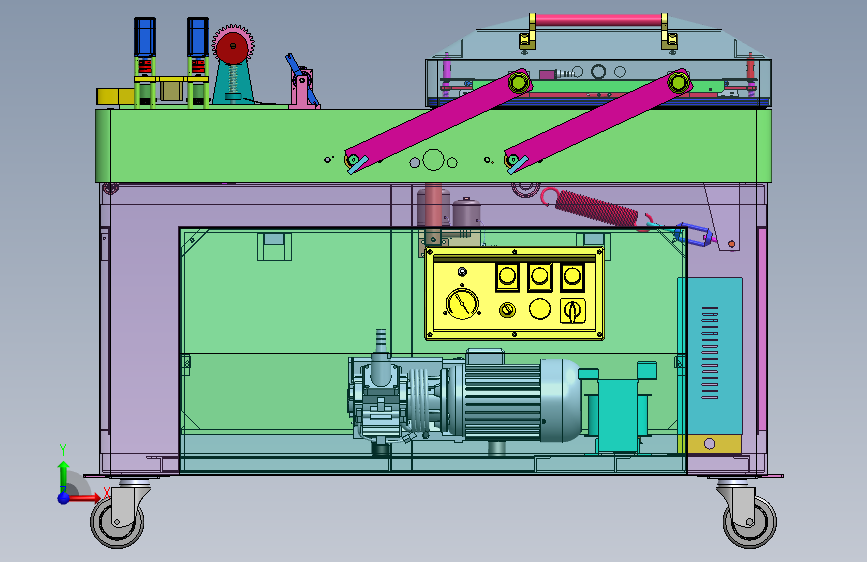This screenshot has width=867, height=562.
Task: Select the yellow block at far left top
Action: 115,96
